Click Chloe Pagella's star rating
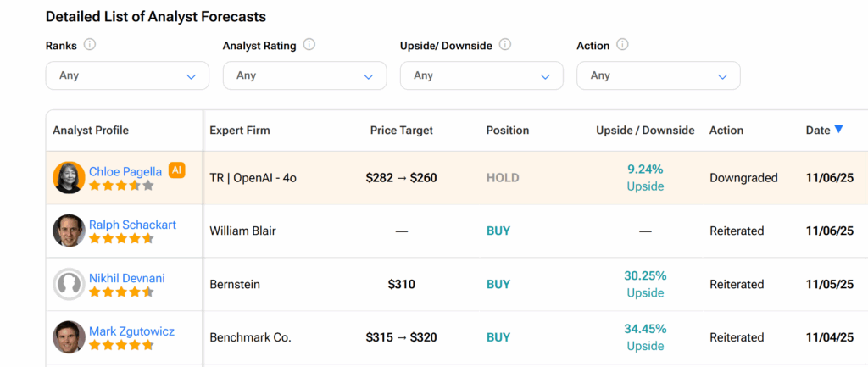This screenshot has width=868, height=367. point(121,186)
